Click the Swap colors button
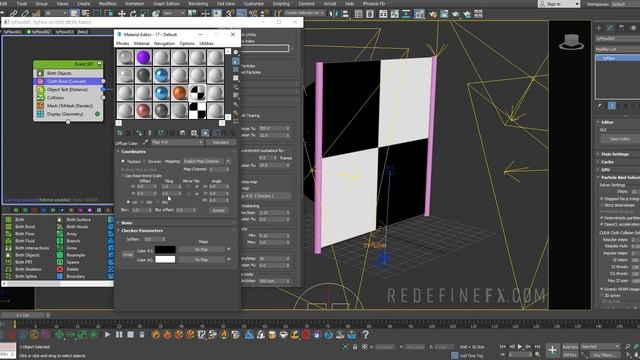The width and height of the screenshot is (640, 360). [x=128, y=254]
